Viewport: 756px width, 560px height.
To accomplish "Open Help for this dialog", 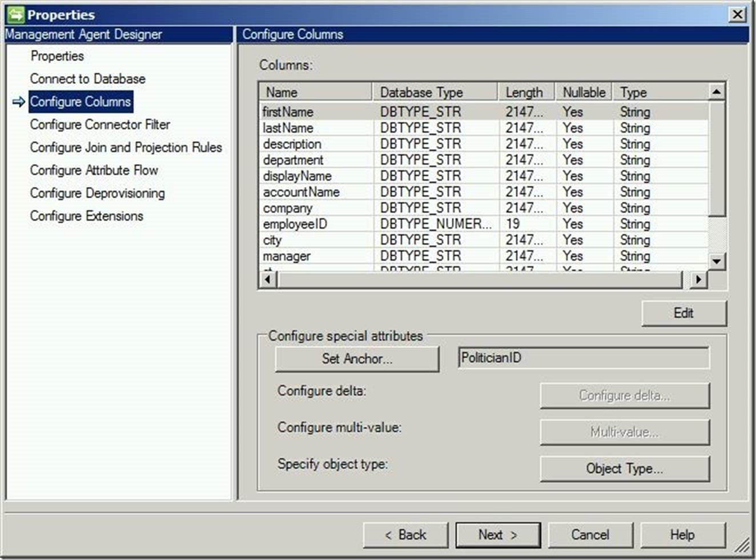I will tap(683, 535).
